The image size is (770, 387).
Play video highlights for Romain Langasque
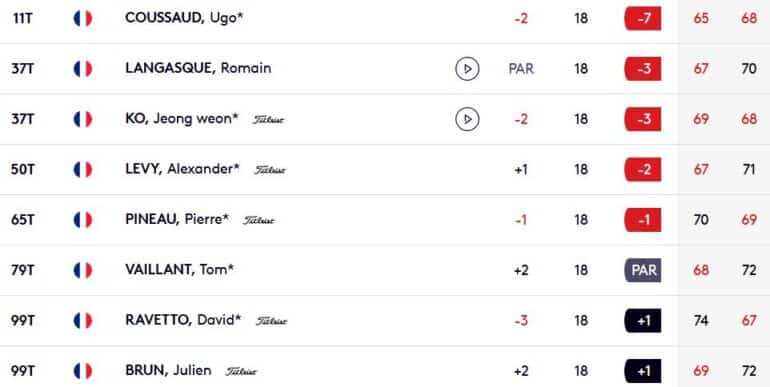(467, 69)
